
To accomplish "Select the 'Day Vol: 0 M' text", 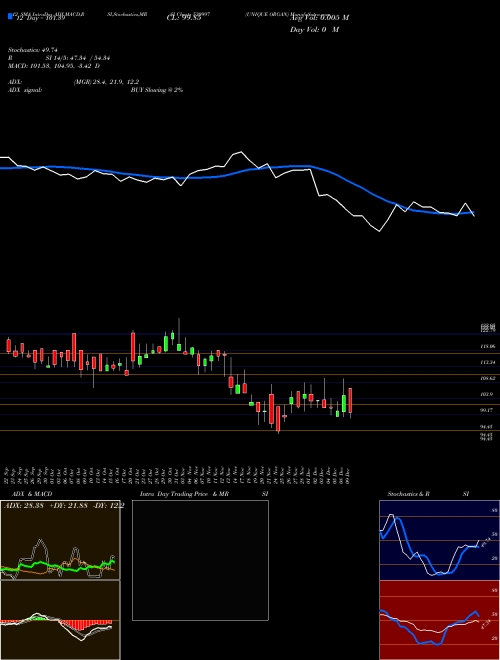I will coord(314,29).
